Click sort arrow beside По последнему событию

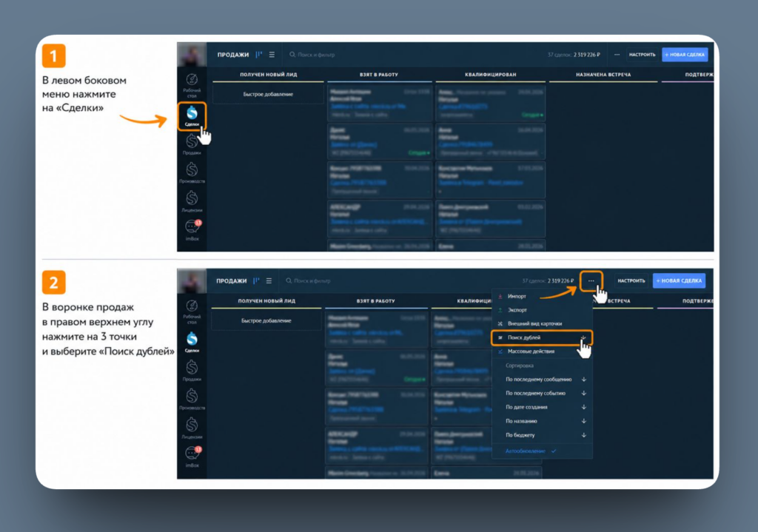coord(584,394)
